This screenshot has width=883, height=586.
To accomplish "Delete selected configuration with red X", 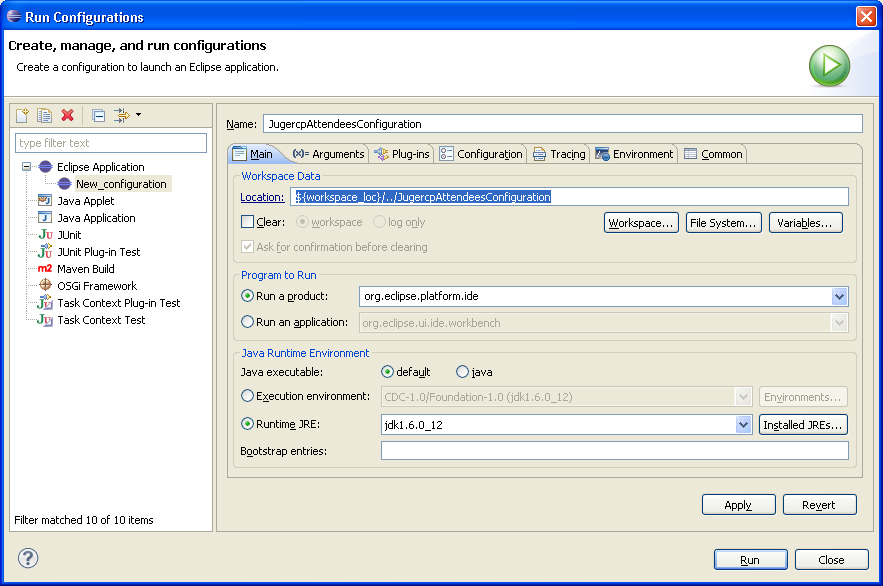I will pos(68,116).
